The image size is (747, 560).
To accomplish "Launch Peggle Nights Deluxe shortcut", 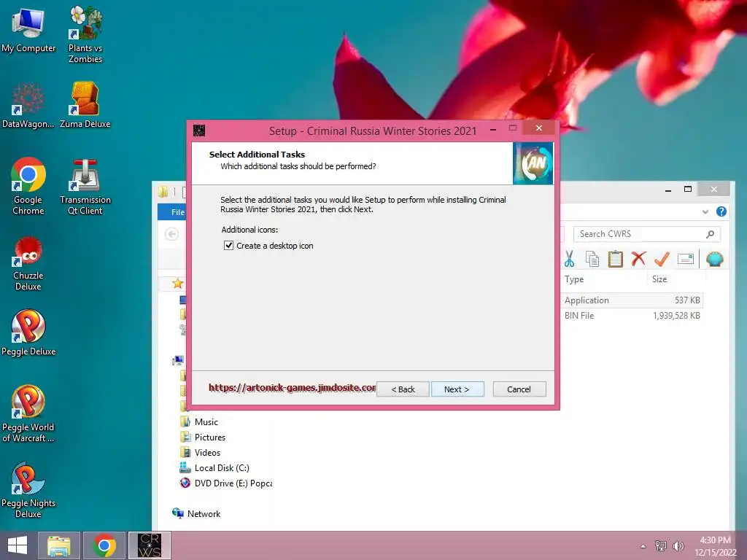I will 28,489.
